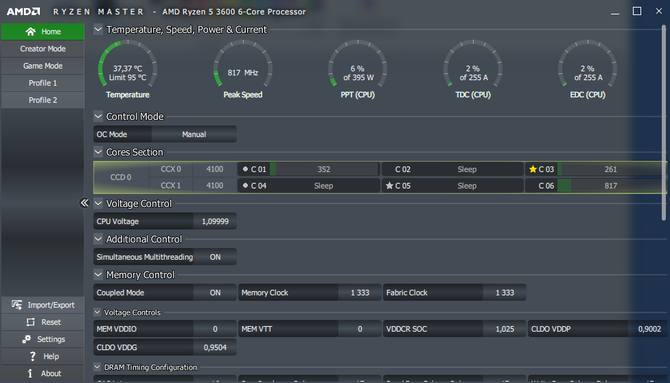This screenshot has width=670, height=383.
Task: Click the Help question mark icon
Action: [x=32, y=356]
